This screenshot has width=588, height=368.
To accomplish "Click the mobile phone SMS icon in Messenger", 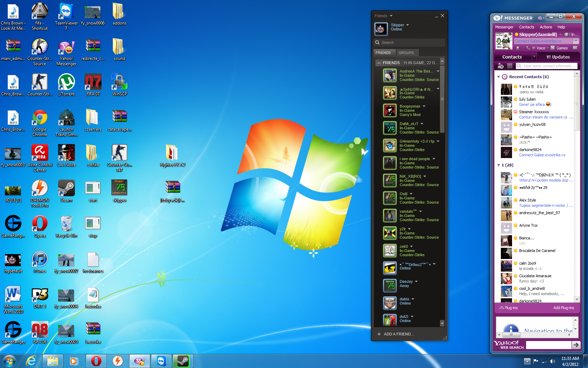I will point(518,48).
